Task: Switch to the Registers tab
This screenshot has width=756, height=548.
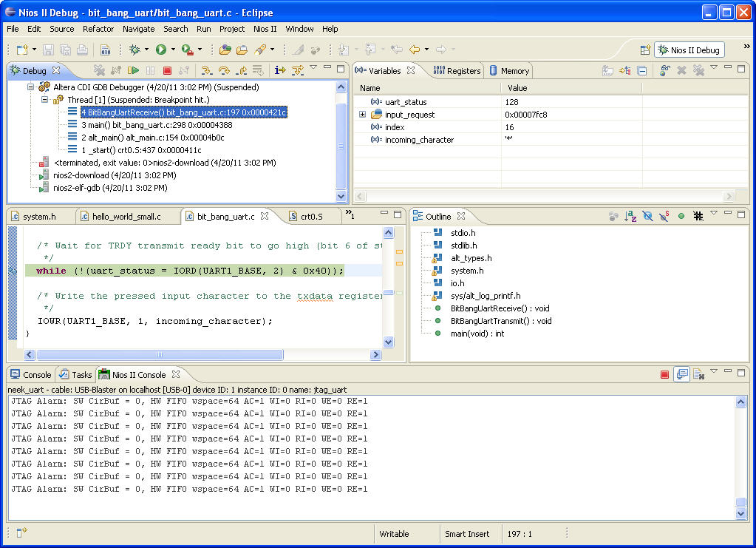Action: 457,71
